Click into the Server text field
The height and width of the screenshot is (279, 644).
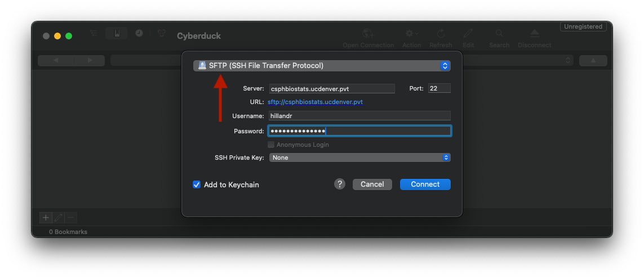click(332, 89)
